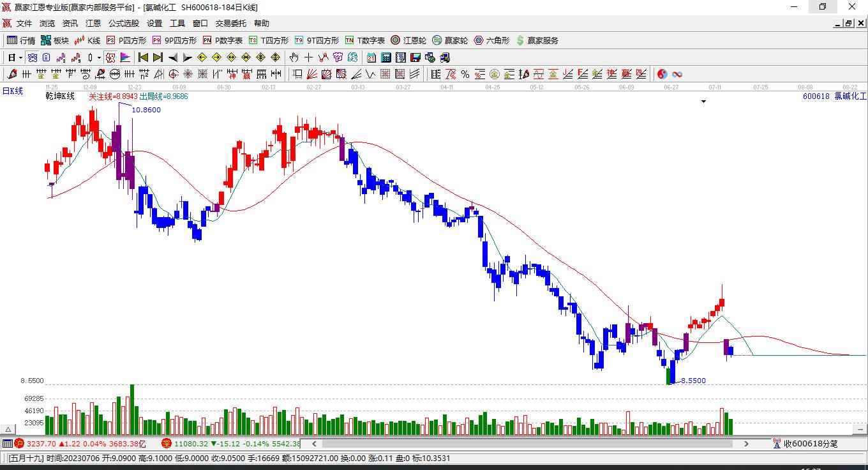Toggle the pressed red 乾坤 icon
This screenshot has width=868, height=470.
pyautogui.click(x=110, y=57)
